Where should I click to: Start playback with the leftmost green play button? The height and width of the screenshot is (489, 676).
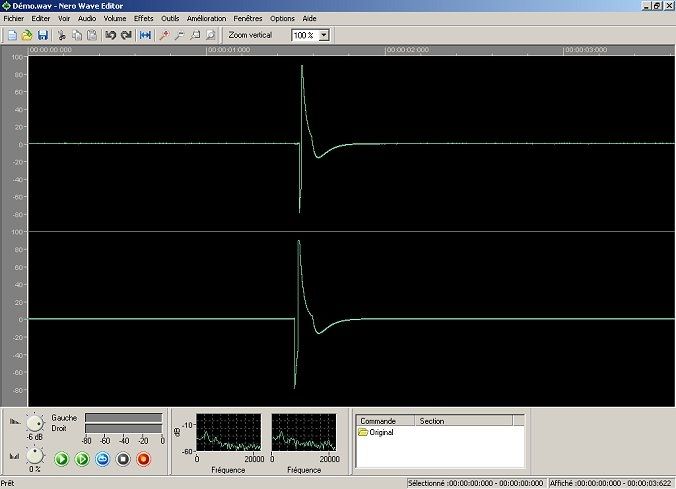(62, 459)
